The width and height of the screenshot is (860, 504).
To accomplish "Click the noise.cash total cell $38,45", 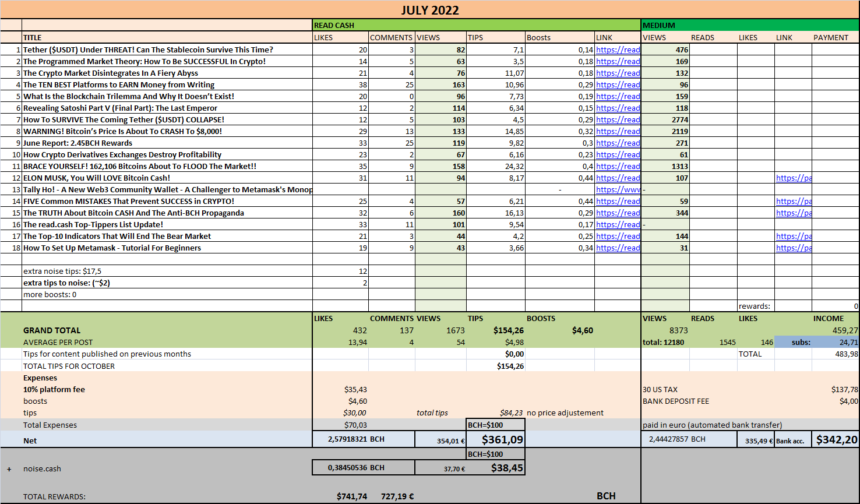I will point(496,467).
